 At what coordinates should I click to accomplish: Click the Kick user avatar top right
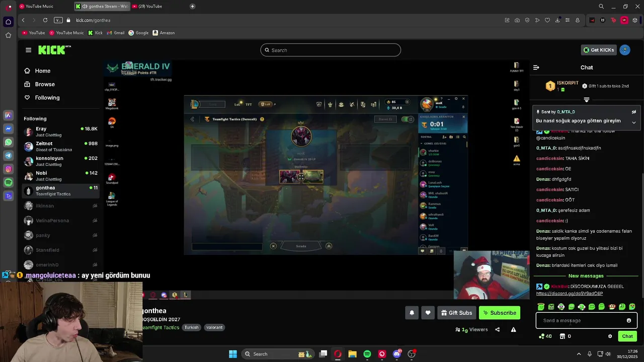click(x=625, y=50)
